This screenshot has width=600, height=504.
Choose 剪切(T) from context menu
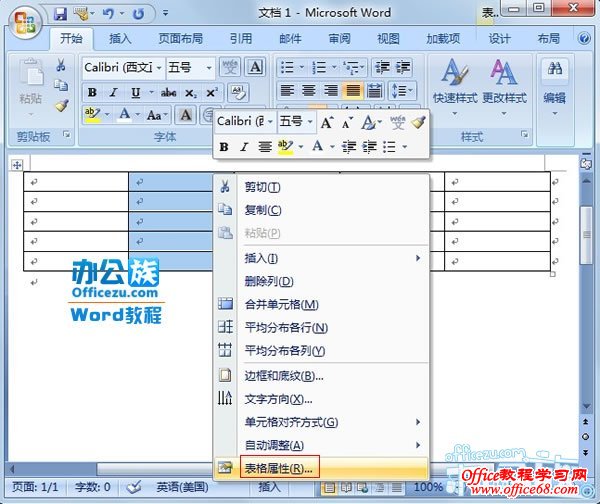pos(321,187)
